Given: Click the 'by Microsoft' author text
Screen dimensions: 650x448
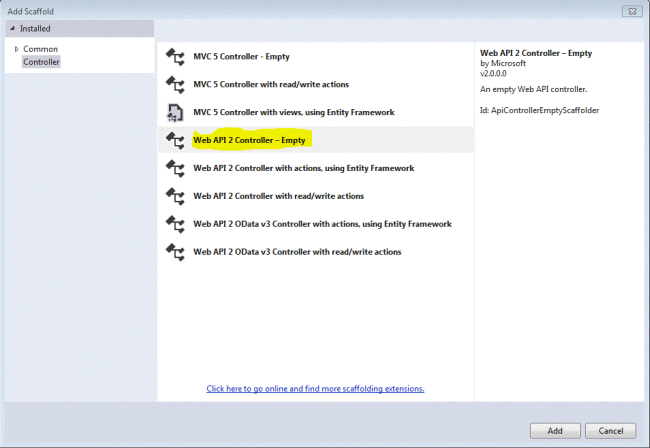Looking at the screenshot, I should tap(503, 63).
